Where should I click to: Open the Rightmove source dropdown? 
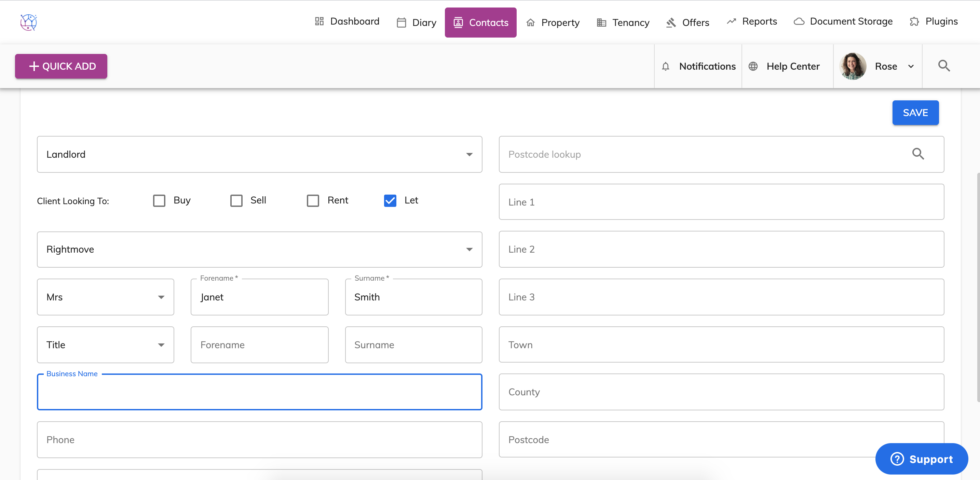(x=259, y=249)
